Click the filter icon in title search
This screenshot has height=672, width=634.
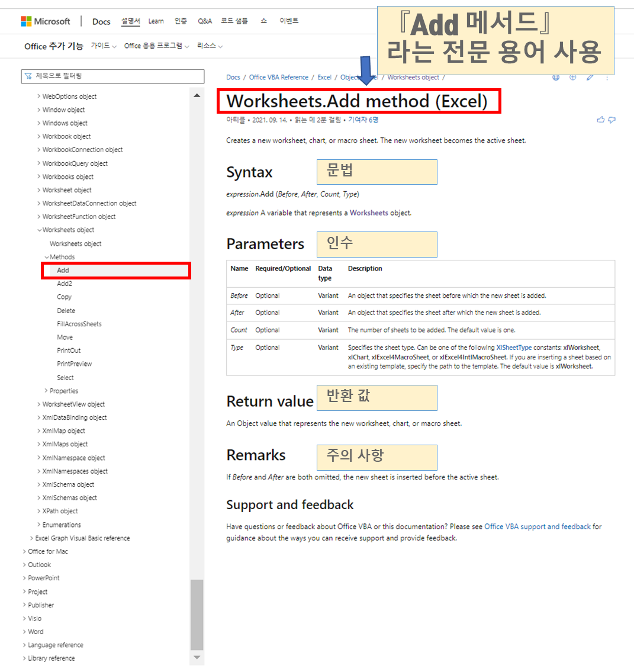point(28,76)
